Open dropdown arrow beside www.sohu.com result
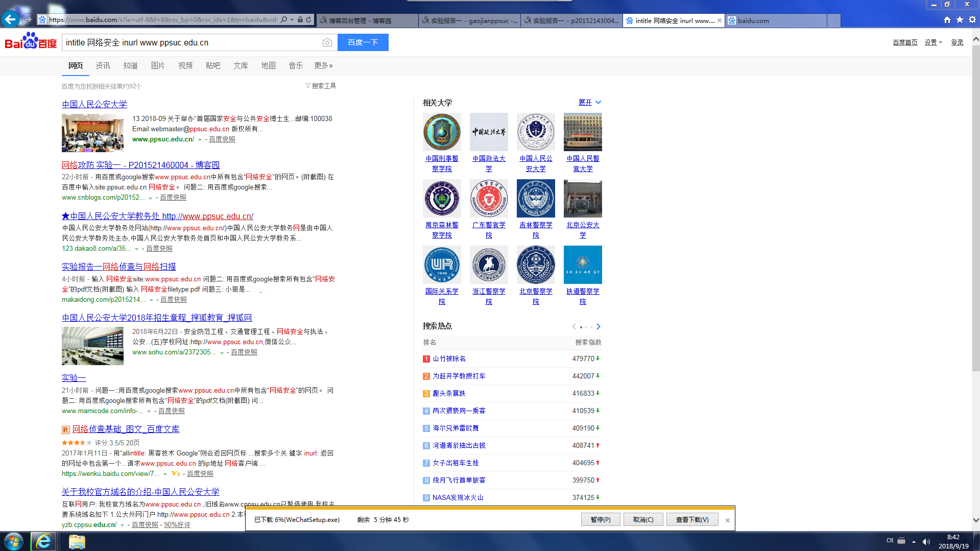Screen dimensions: 980x551 pyautogui.click(x=222, y=352)
